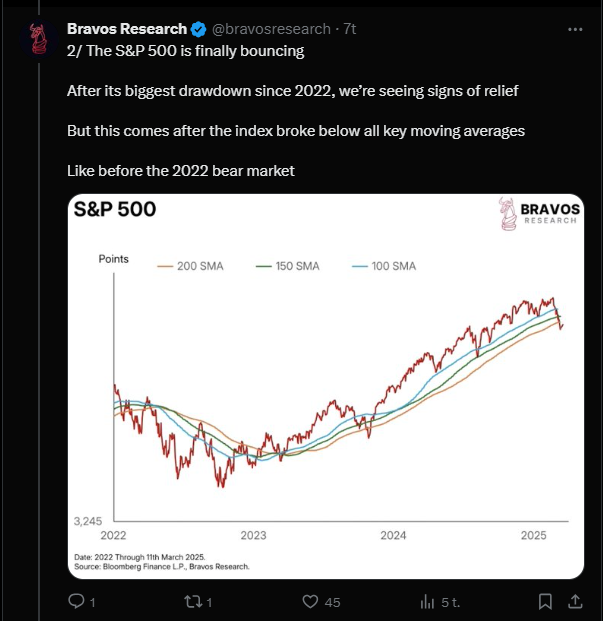603x621 pixels.
Task: Click the like count 45
Action: tap(332, 602)
